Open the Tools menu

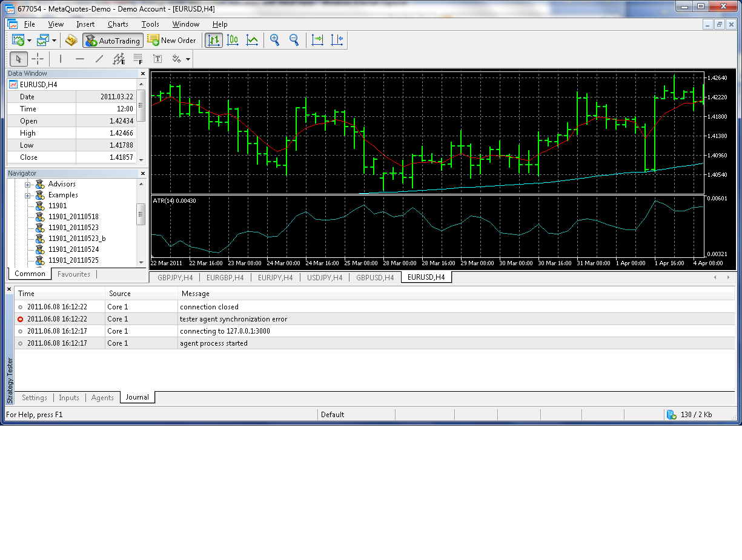point(150,24)
